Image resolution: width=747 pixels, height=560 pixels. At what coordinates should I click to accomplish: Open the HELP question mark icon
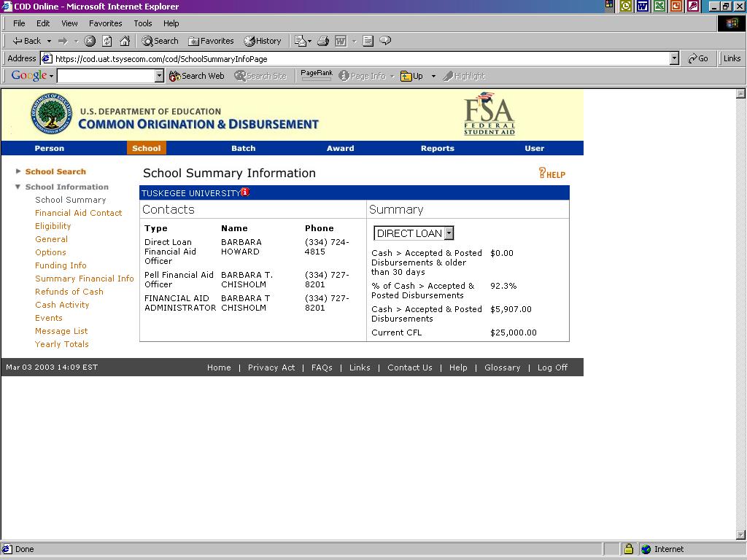(x=551, y=174)
